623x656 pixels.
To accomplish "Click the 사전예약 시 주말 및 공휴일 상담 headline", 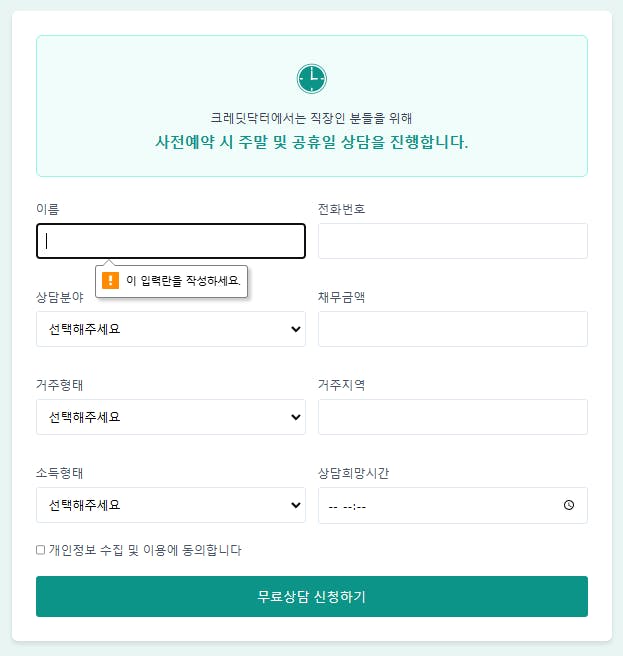I will point(311,142).
